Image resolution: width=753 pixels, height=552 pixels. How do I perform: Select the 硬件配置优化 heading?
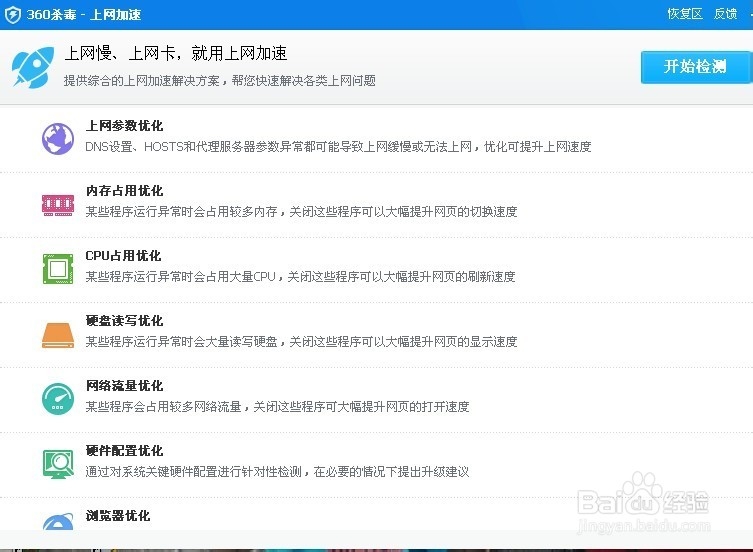(124, 451)
